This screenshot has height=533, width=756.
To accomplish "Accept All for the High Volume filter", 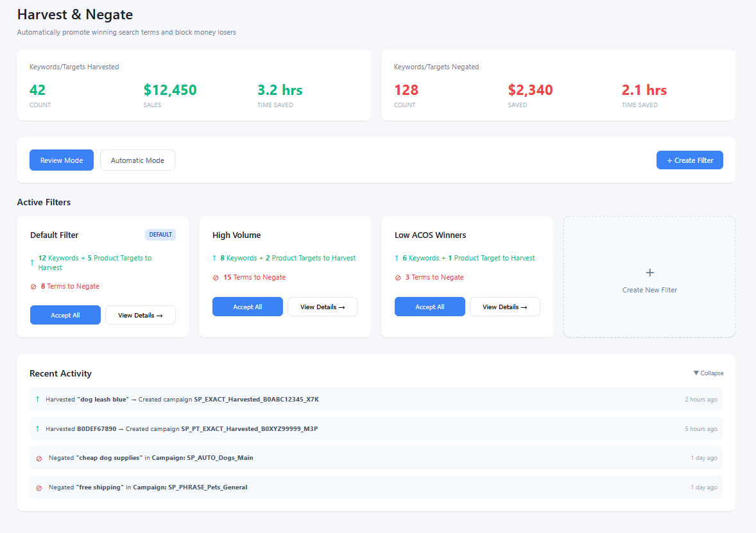I will tap(247, 307).
